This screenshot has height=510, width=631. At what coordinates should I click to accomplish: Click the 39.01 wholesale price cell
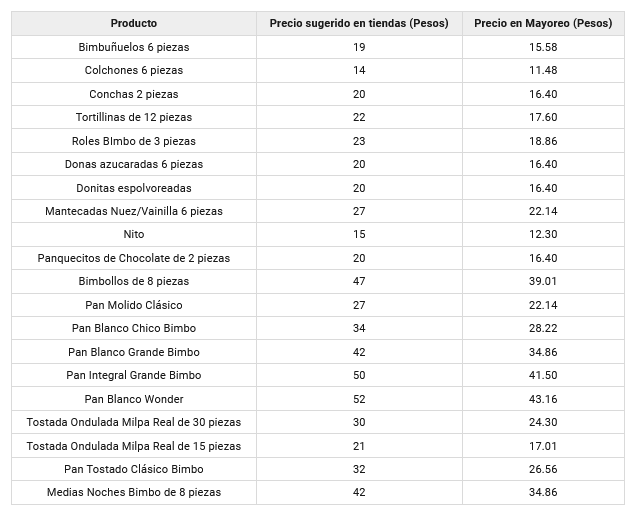pos(542,281)
